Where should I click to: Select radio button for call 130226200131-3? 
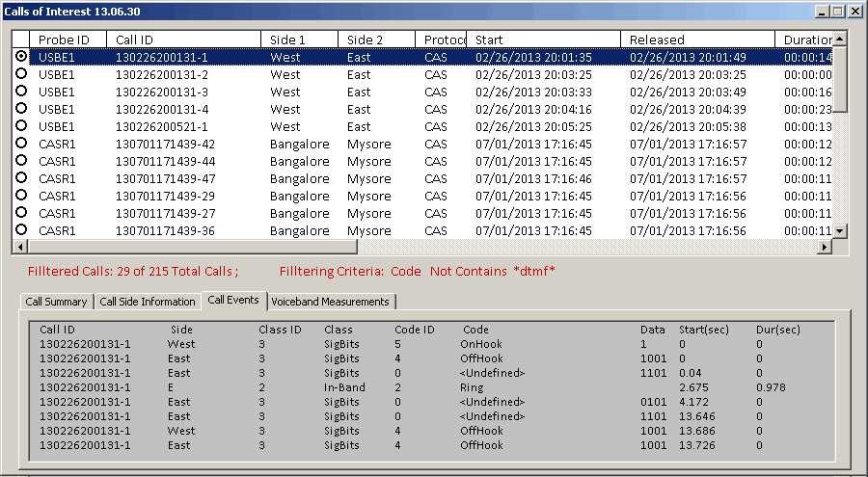[21, 91]
